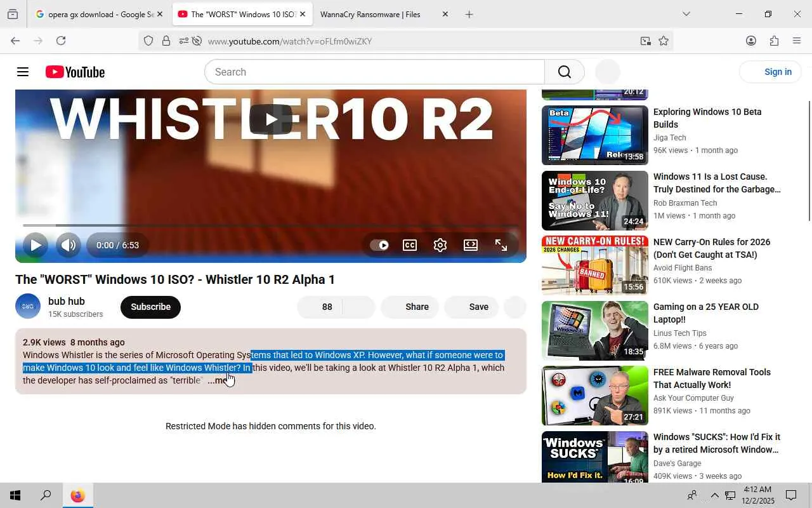The width and height of the screenshot is (812, 508).
Task: Click the Rob Braxman Tech channel name
Action: pos(685,203)
